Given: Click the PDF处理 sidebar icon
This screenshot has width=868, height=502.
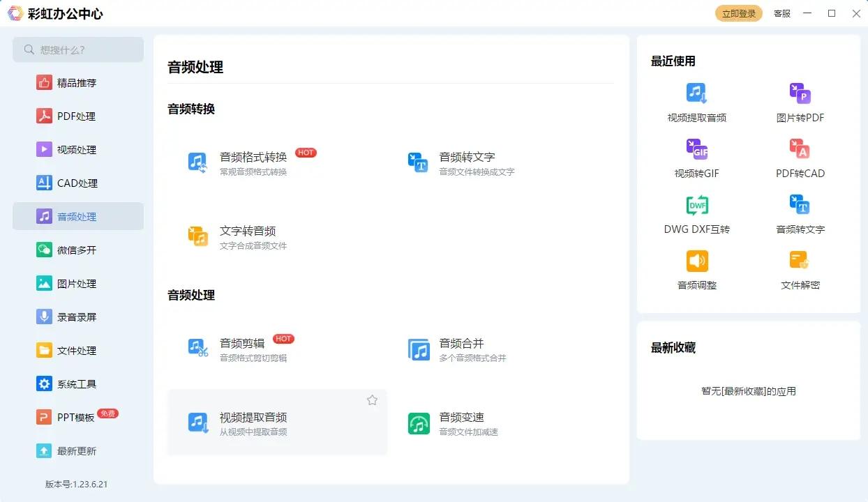Looking at the screenshot, I should [x=45, y=116].
